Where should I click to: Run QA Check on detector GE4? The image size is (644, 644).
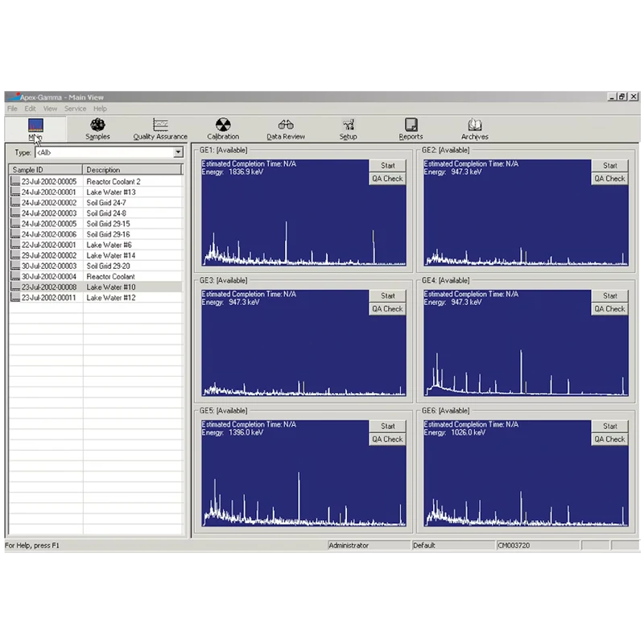[x=610, y=309]
